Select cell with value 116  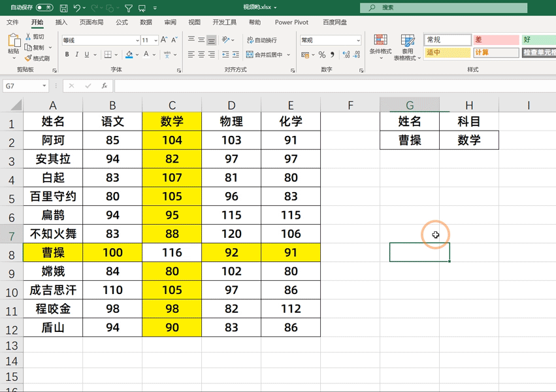click(172, 252)
